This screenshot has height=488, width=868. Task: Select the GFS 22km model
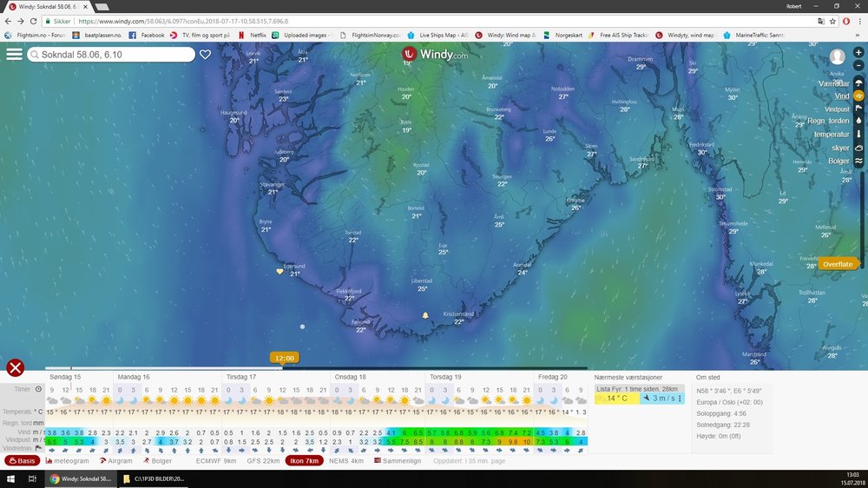(x=263, y=460)
